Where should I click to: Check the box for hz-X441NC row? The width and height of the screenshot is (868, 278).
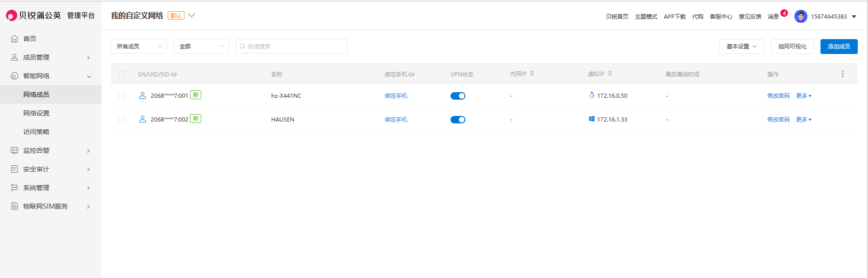click(122, 96)
